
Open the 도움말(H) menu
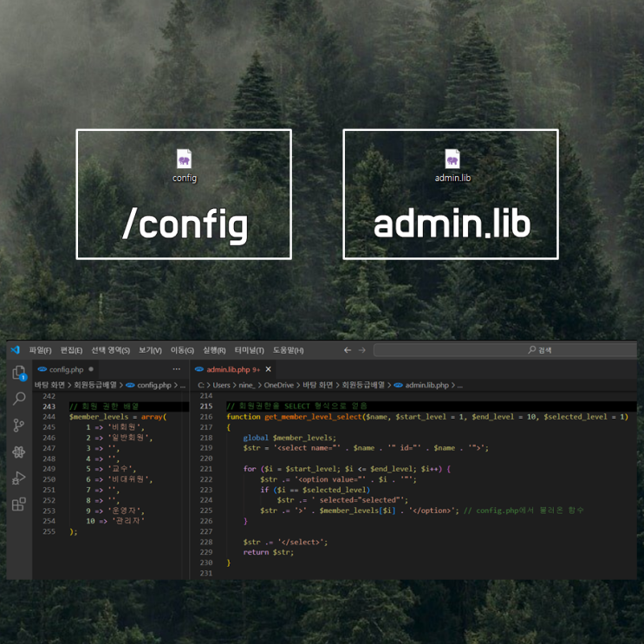coord(289,350)
